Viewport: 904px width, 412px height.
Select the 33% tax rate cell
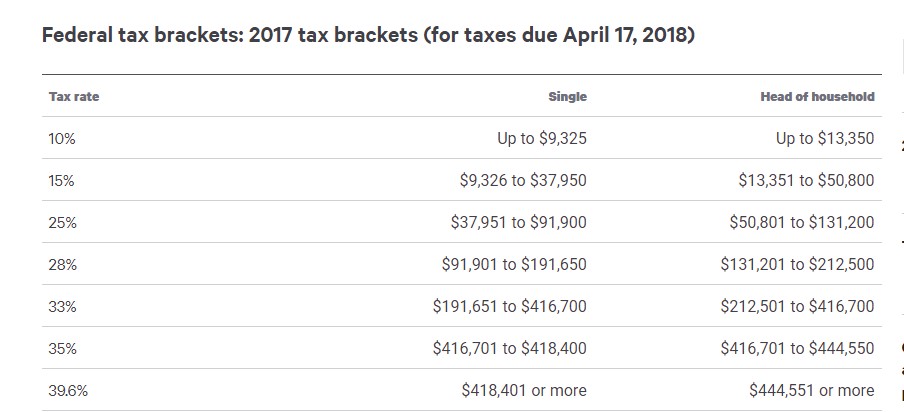coord(62,307)
